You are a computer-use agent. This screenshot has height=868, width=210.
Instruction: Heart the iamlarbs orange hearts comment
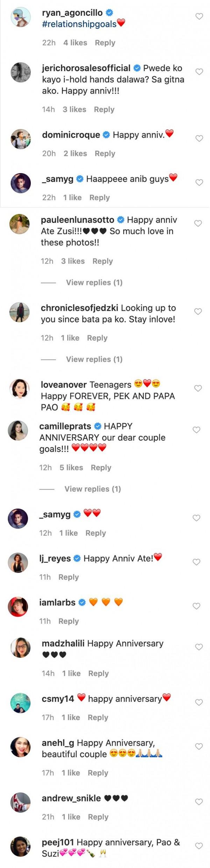pos(197,606)
